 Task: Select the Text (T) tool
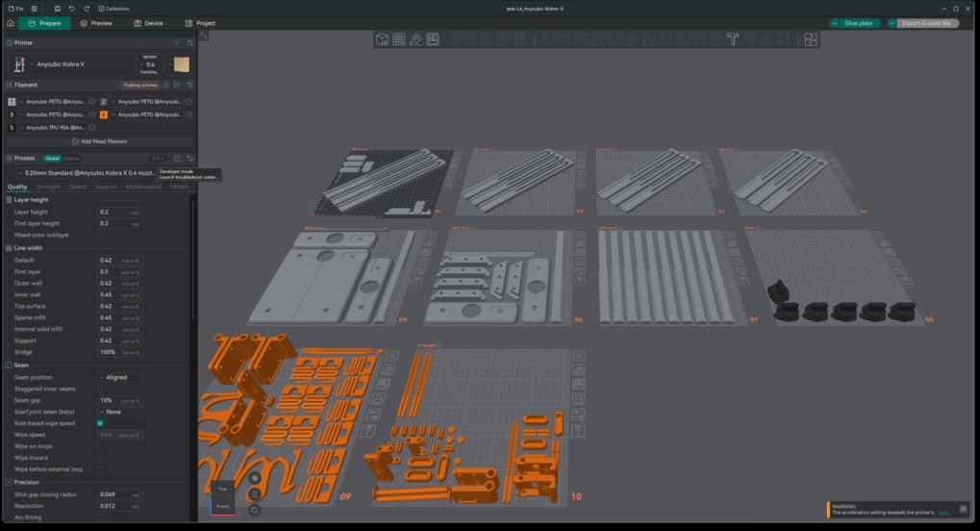coord(733,39)
